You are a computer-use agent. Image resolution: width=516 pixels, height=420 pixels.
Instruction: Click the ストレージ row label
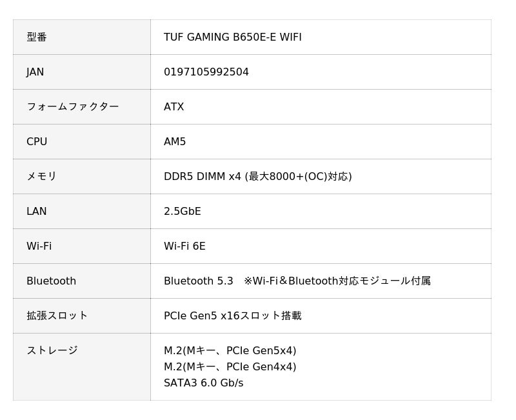pyautogui.click(x=52, y=351)
